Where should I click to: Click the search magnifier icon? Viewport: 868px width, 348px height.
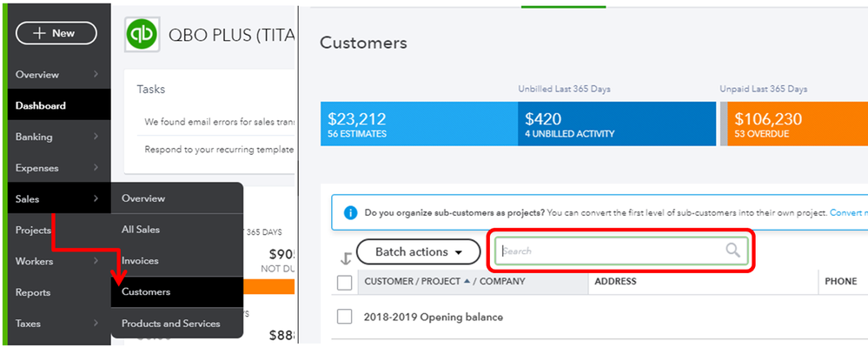coord(733,251)
